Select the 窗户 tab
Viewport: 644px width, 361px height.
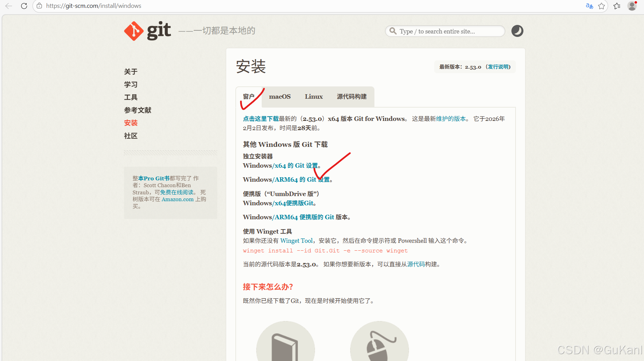click(x=249, y=97)
